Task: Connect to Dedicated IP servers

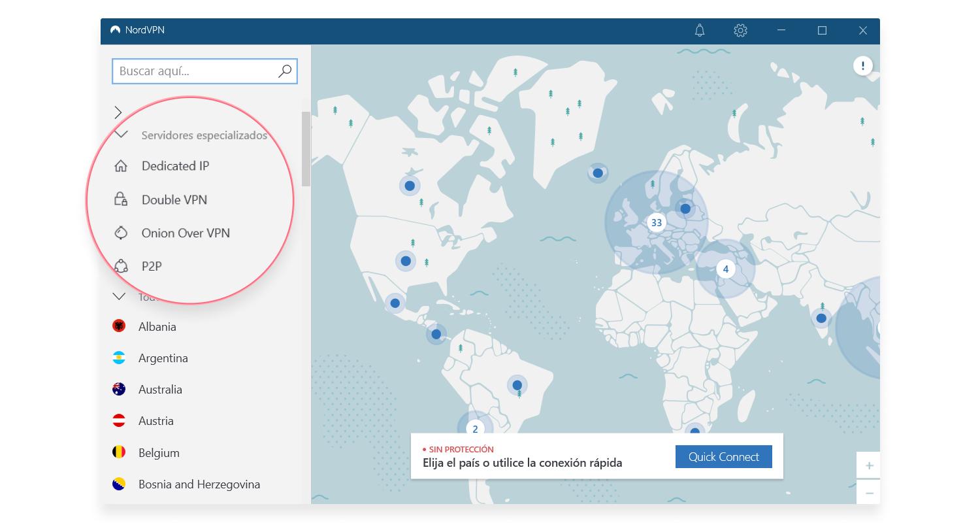Action: [175, 166]
